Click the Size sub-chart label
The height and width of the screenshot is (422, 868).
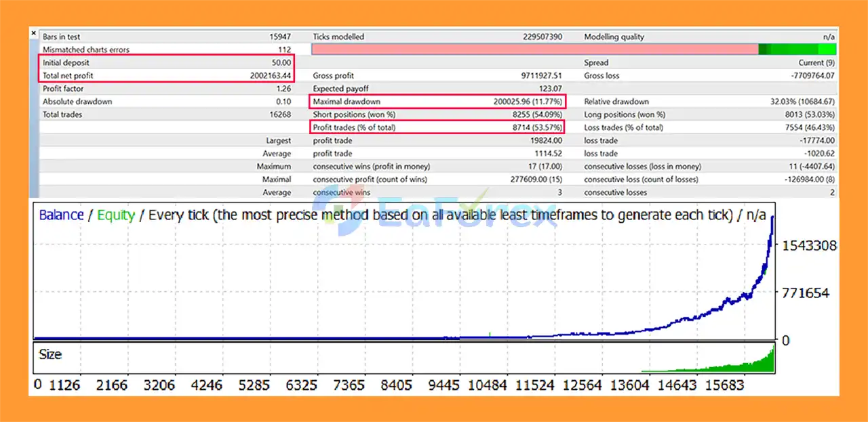(50, 354)
